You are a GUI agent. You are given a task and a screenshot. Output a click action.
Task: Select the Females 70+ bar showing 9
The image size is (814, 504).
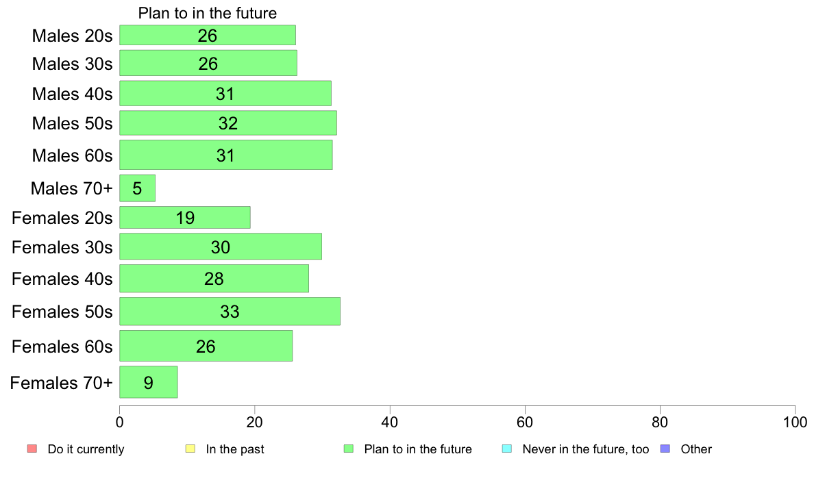coord(149,383)
